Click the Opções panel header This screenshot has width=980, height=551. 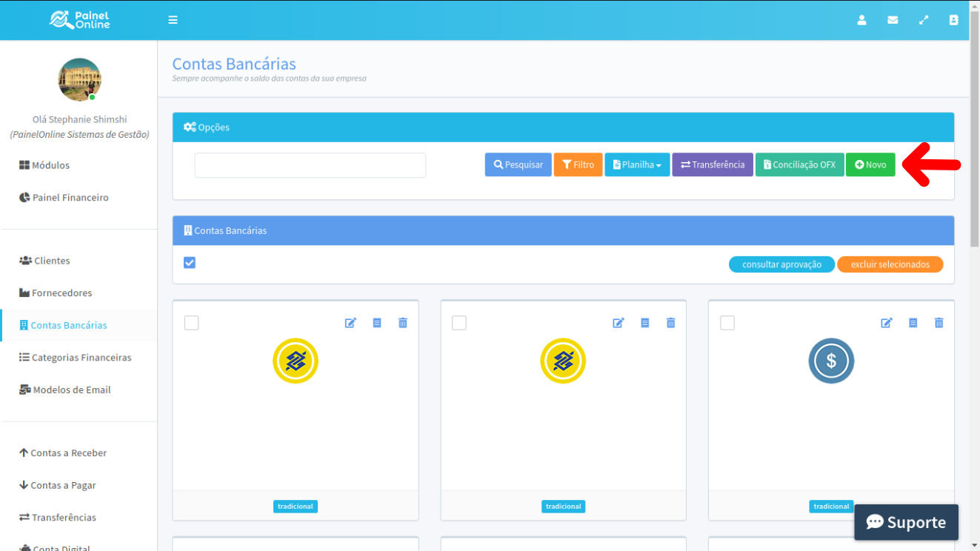click(564, 127)
